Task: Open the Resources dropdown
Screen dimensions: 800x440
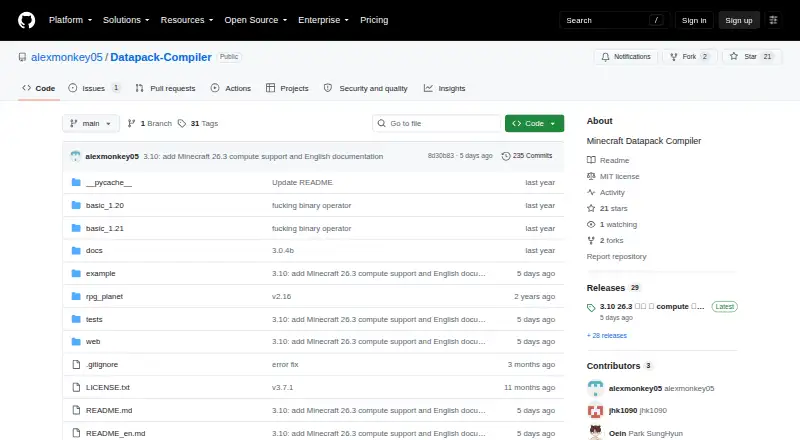Action: [187, 20]
